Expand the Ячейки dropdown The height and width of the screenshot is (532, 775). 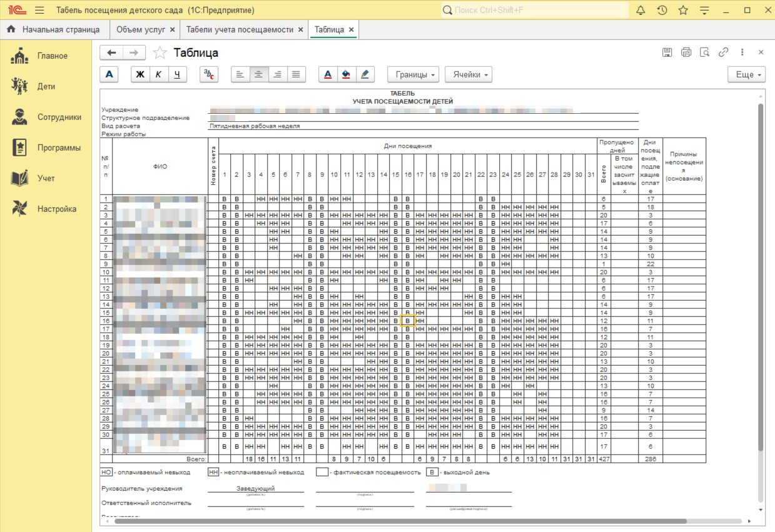469,74
